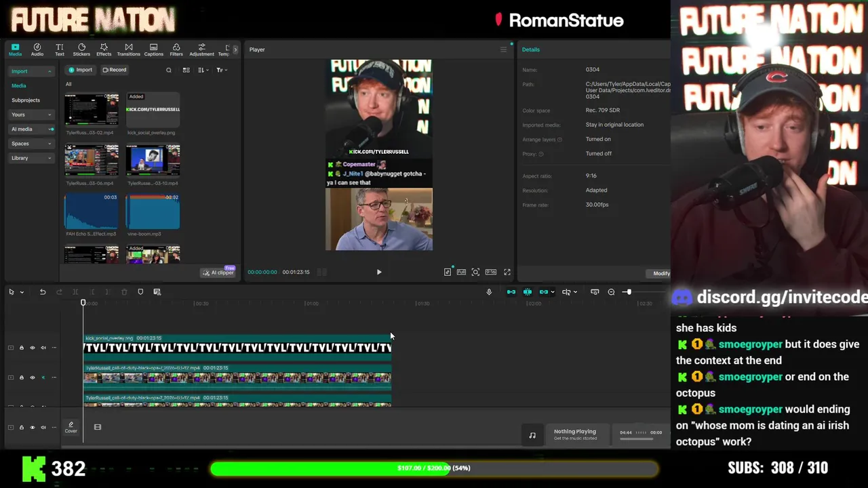Open the Player panel menu
The image size is (868, 488).
[x=503, y=49]
